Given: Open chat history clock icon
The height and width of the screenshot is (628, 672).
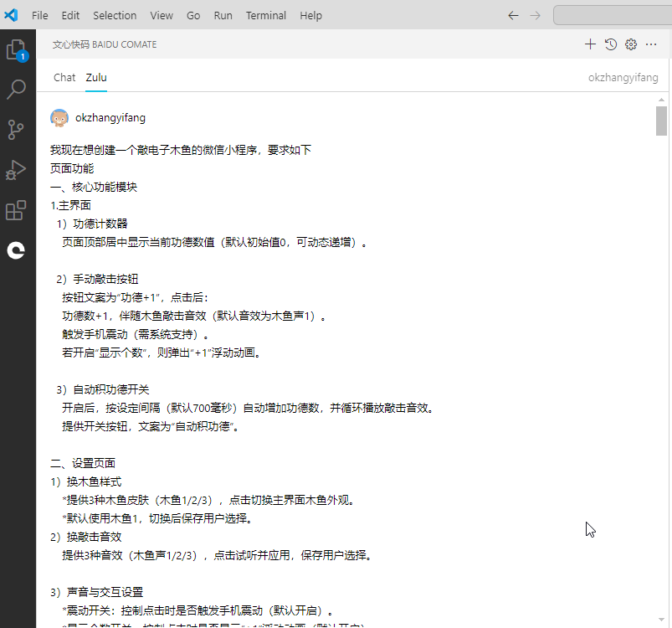Looking at the screenshot, I should click(x=611, y=44).
